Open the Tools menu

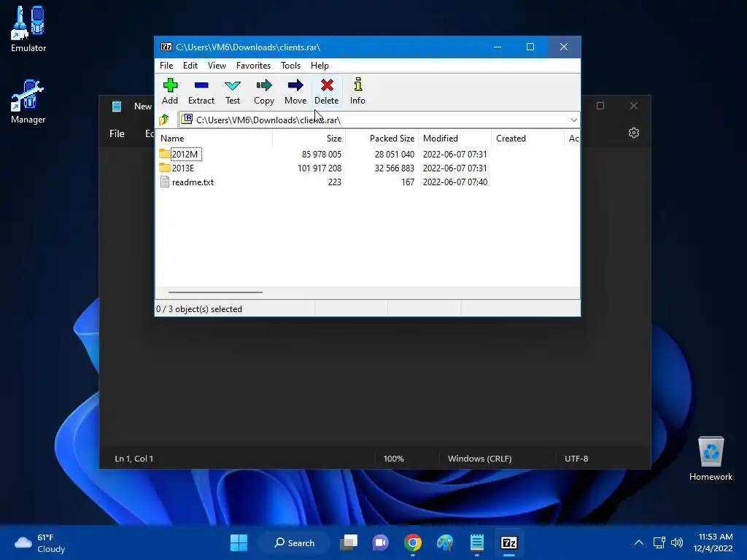tap(290, 65)
